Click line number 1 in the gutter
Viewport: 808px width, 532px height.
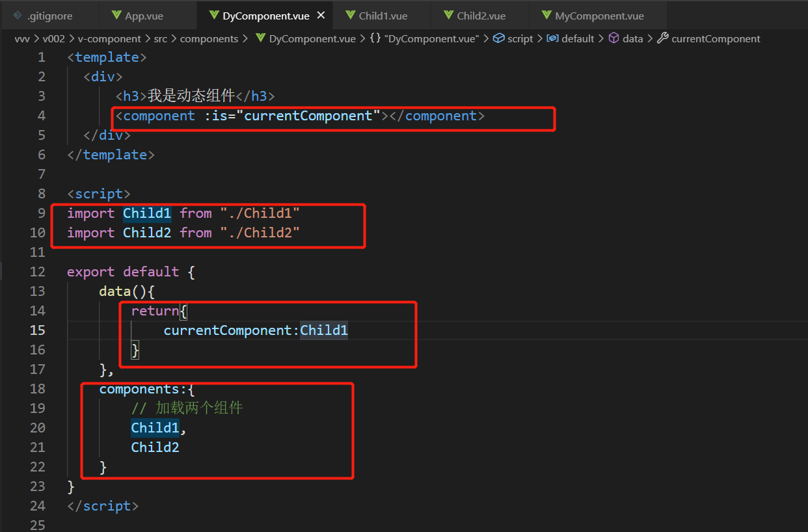pos(42,57)
